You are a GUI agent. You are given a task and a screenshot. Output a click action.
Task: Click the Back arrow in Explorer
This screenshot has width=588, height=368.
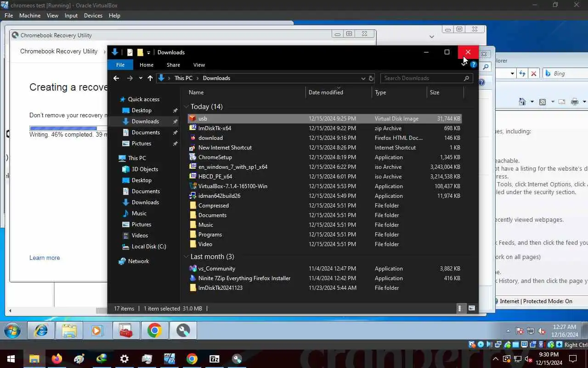116,78
